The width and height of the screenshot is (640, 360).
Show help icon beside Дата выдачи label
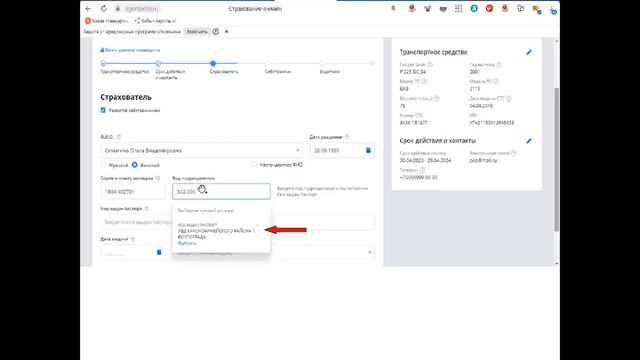tap(132, 239)
